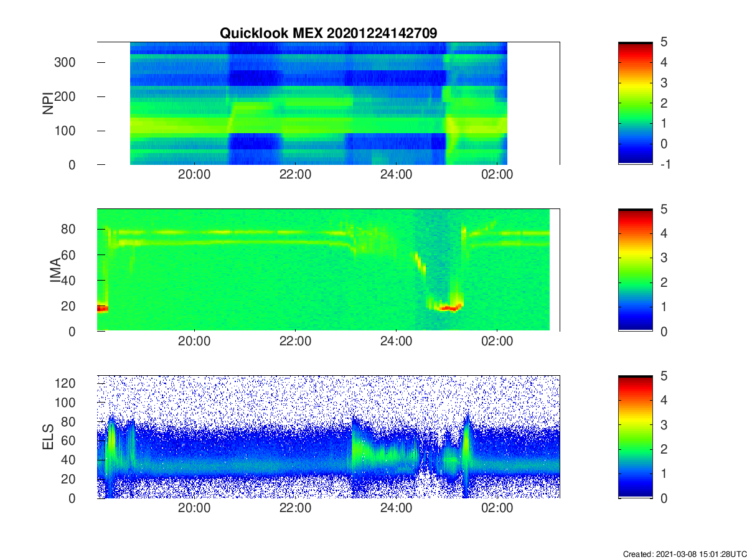Click the 24:00 tick under the NPI panel

click(x=396, y=175)
